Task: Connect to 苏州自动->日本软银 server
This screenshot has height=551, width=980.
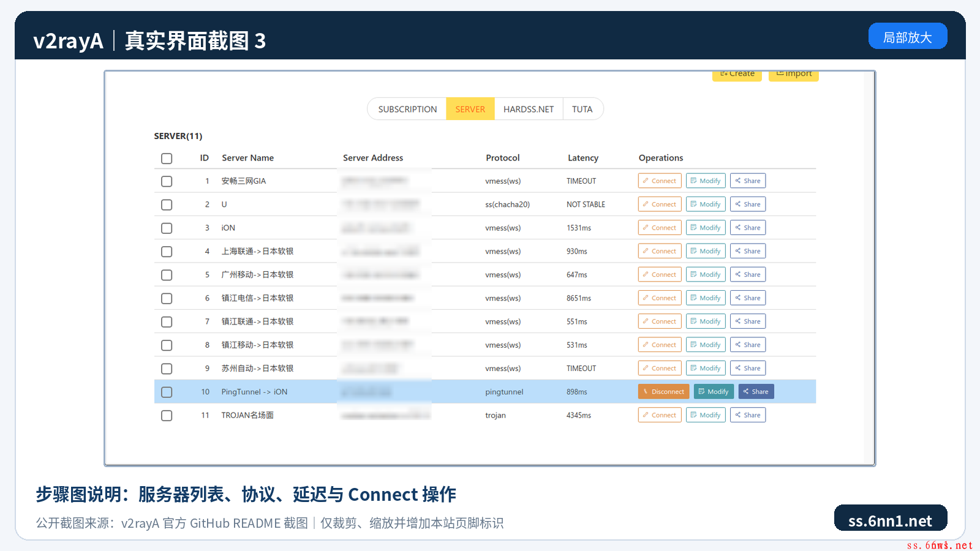Action: pos(660,369)
